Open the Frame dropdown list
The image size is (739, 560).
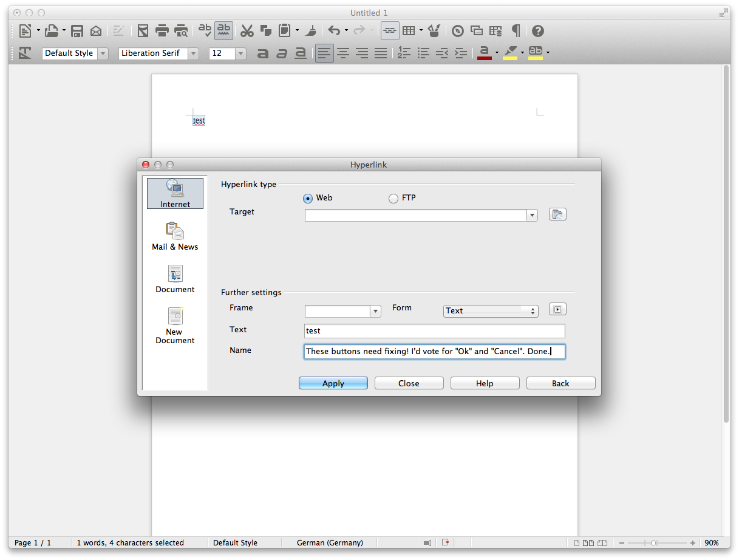376,311
